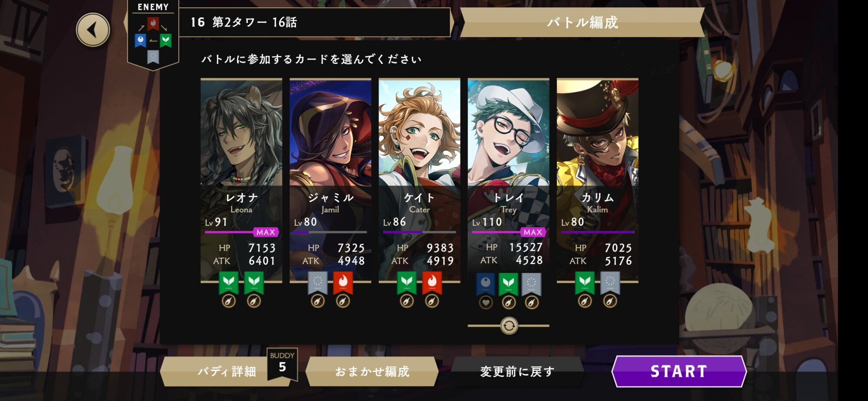868x401 pixels.
Task: Select Jamil's red fire magic icon
Action: point(343,283)
